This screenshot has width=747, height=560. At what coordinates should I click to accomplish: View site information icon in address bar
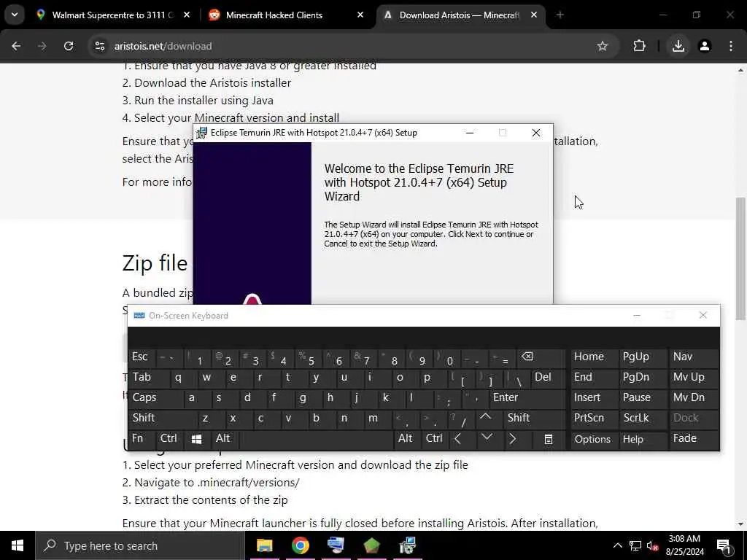(x=100, y=46)
